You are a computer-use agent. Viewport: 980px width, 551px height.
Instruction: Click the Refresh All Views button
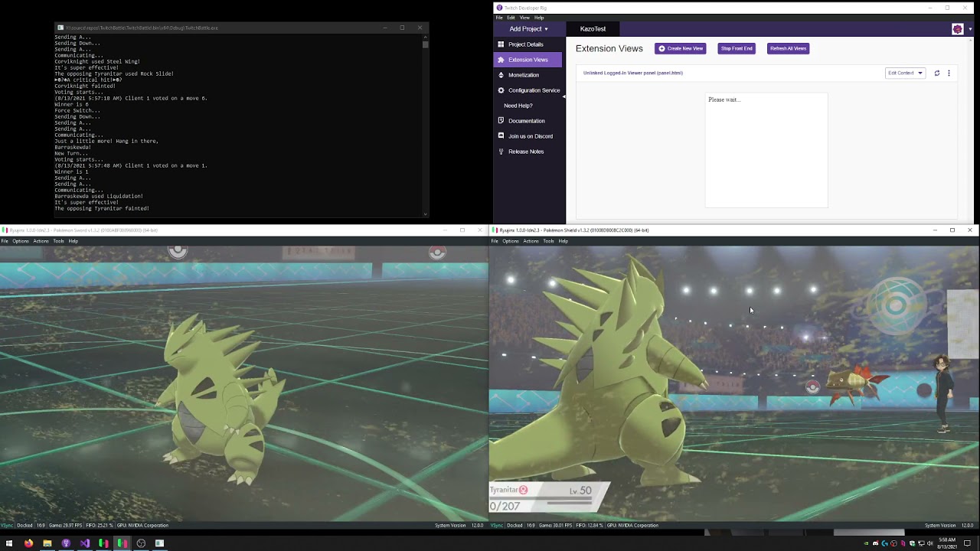coord(788,48)
